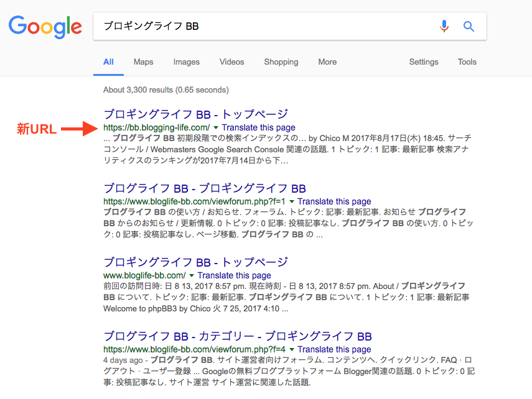The image size is (532, 399).
Task: Open the Shopping tab
Action: pyautogui.click(x=281, y=62)
